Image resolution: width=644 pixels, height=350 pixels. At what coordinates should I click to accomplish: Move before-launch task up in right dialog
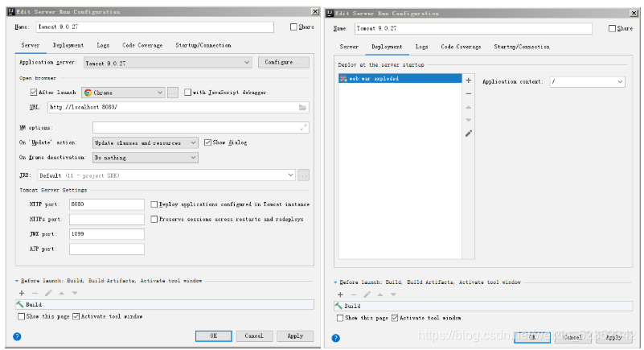380,294
